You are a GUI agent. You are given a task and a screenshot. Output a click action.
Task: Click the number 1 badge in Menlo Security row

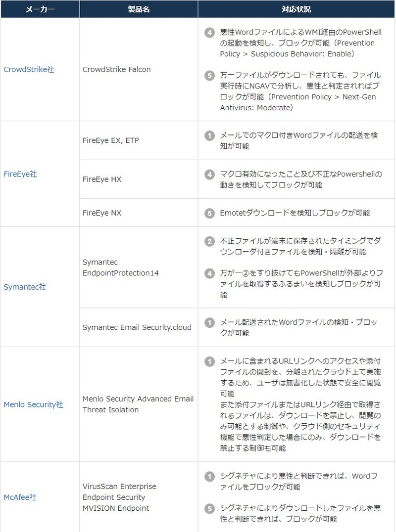click(x=210, y=361)
